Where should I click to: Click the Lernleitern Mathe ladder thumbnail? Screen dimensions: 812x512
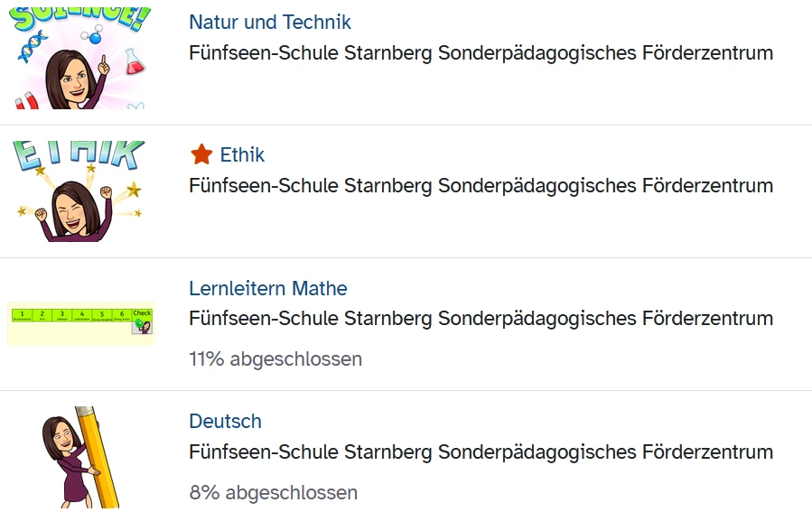[x=81, y=323]
